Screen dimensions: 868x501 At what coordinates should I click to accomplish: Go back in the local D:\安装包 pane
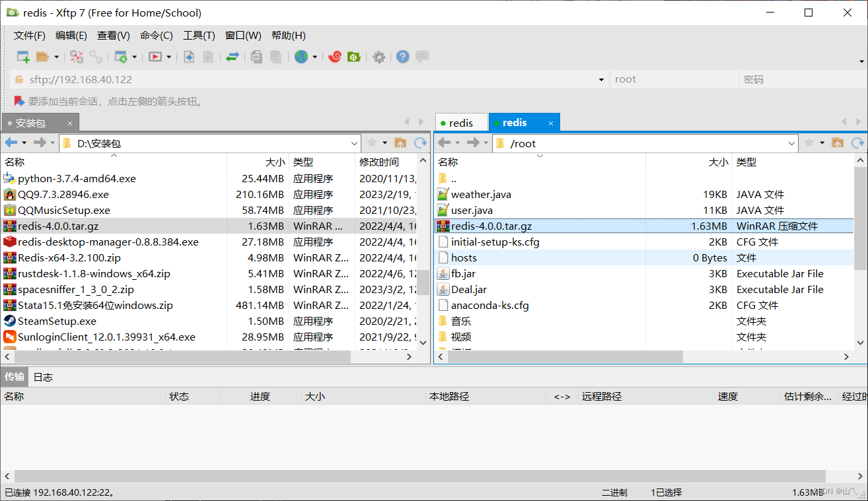(11, 143)
